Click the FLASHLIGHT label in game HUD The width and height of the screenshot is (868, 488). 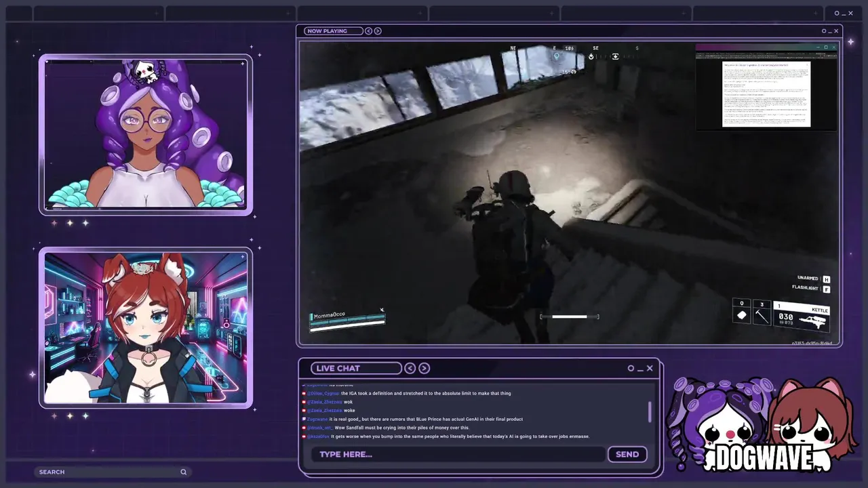(x=805, y=288)
